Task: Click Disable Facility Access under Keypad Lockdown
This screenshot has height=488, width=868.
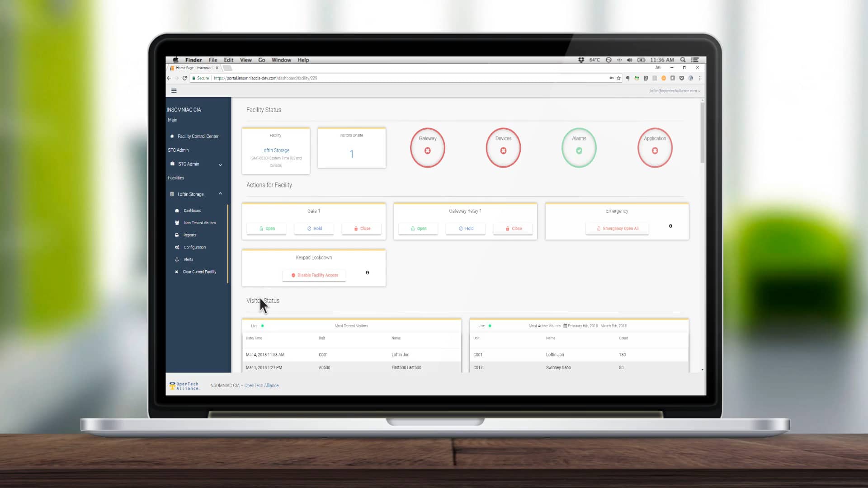Action: (x=314, y=275)
